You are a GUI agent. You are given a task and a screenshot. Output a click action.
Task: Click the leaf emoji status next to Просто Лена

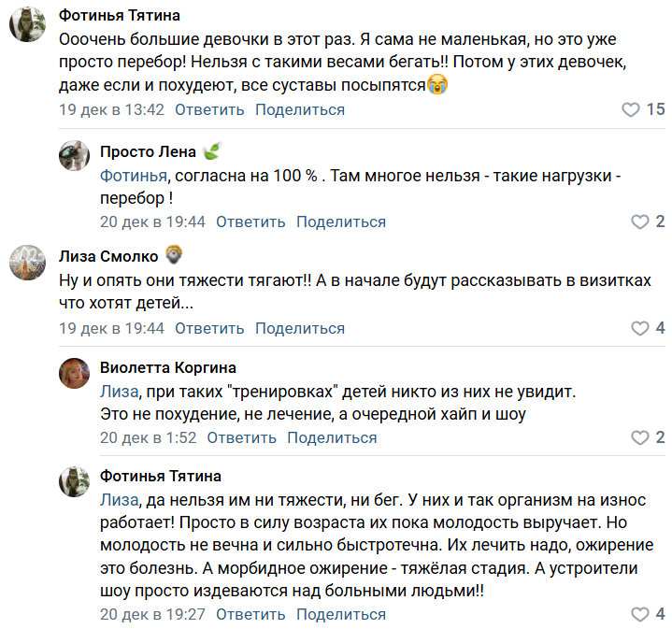tap(212, 152)
